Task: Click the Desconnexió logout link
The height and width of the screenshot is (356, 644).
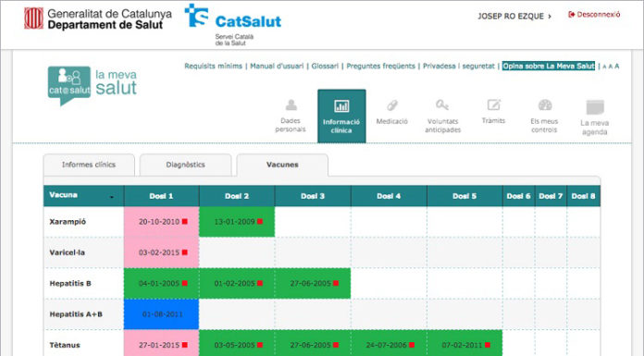Action: (x=594, y=15)
